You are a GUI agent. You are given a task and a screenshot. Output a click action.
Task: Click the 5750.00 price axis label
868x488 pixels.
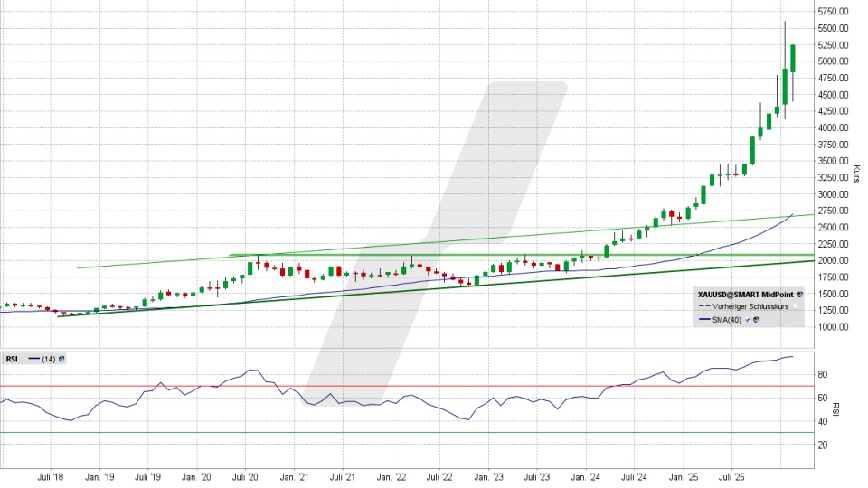[833, 12]
